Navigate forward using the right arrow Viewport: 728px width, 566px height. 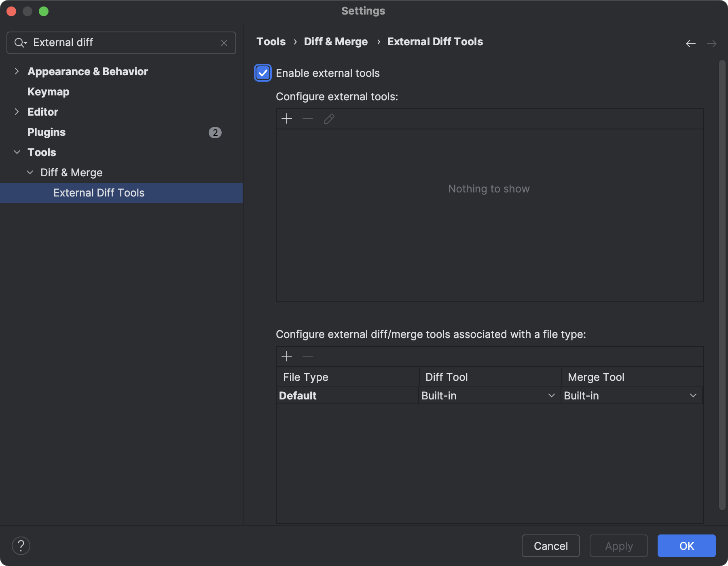coord(712,43)
